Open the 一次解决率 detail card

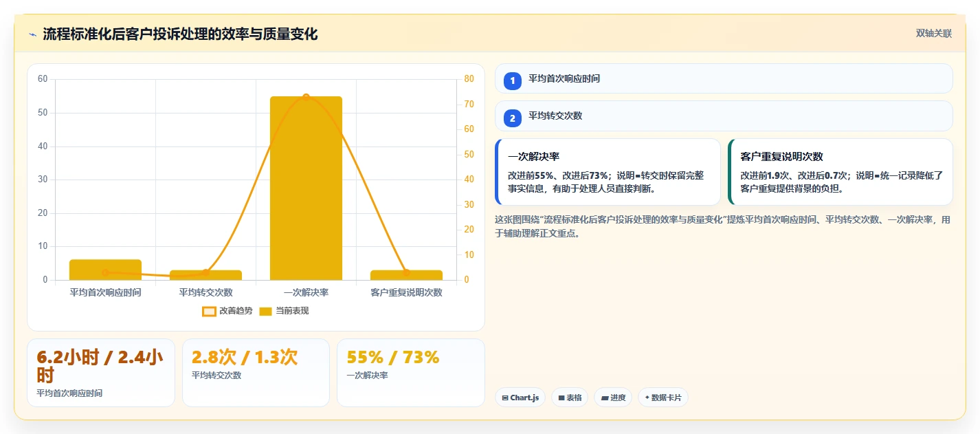[x=608, y=172]
